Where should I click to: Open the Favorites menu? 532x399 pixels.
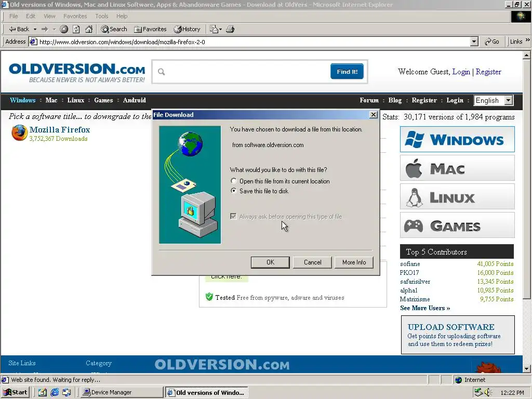[x=75, y=16]
